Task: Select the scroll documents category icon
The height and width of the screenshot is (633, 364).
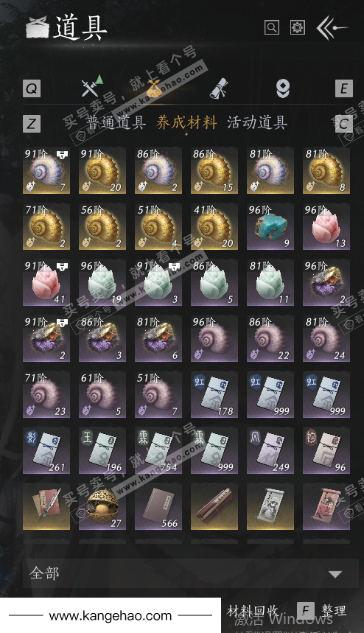Action: point(219,88)
